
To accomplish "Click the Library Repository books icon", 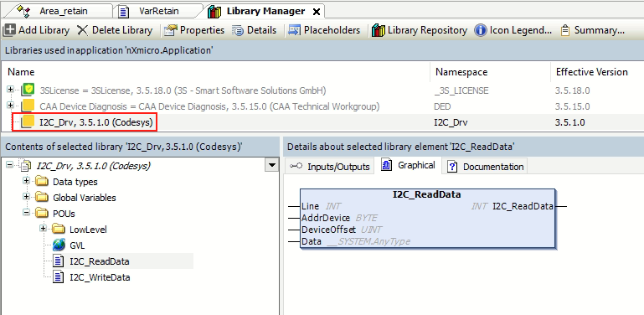I will 379,30.
